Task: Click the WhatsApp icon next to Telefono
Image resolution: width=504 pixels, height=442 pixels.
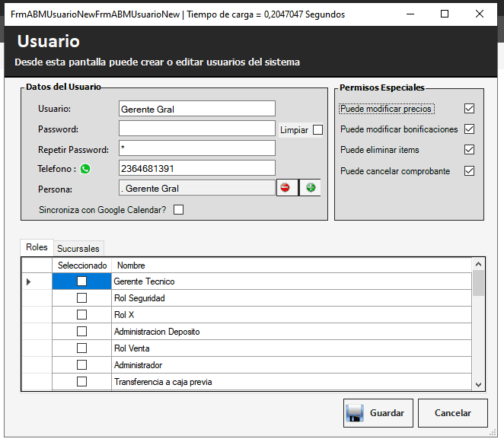Action: [x=85, y=169]
